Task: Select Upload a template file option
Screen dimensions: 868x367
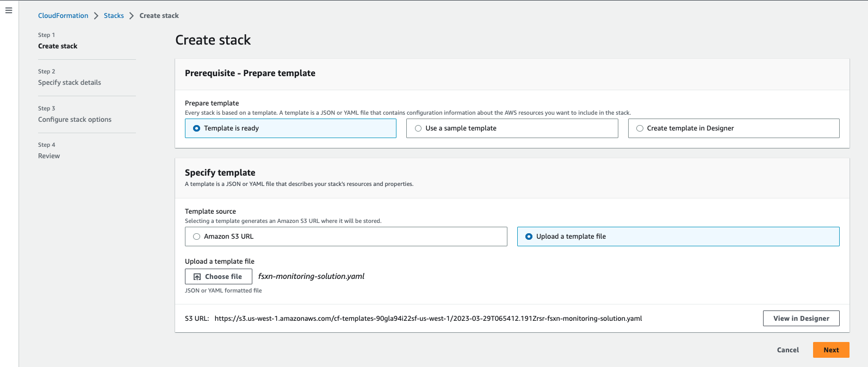Action: pyautogui.click(x=529, y=237)
